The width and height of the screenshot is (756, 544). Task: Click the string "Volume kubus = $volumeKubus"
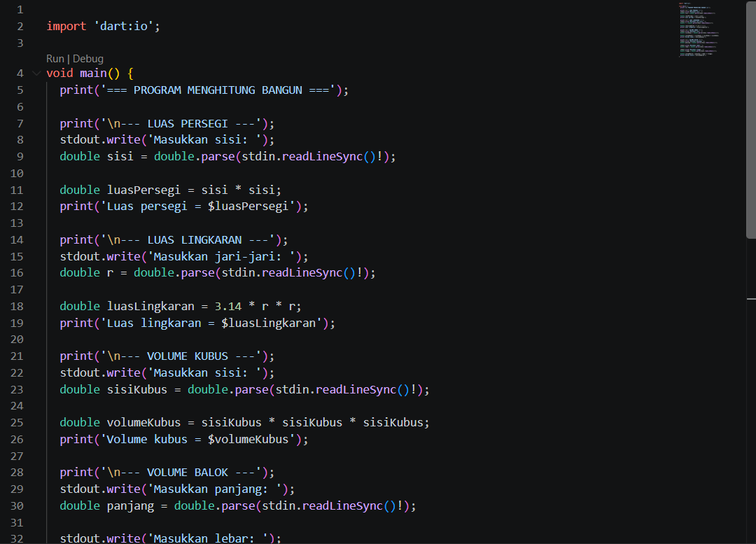coord(197,440)
